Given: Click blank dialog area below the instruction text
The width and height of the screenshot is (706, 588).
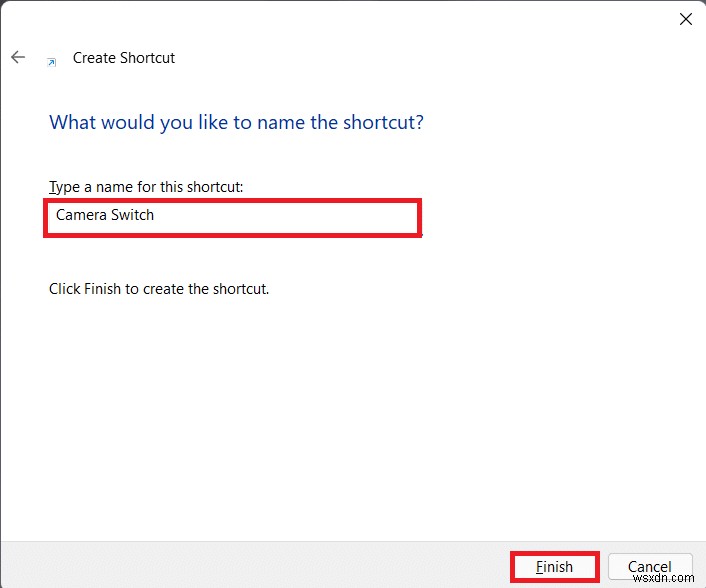Looking at the screenshot, I should coord(350,420).
